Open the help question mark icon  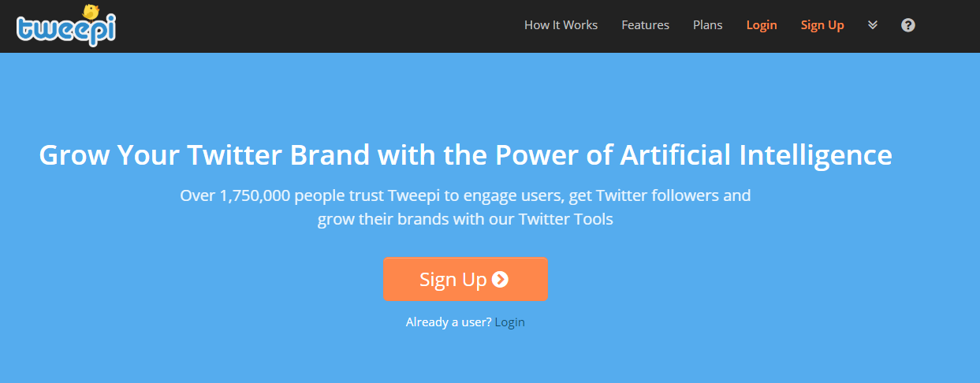point(908,25)
